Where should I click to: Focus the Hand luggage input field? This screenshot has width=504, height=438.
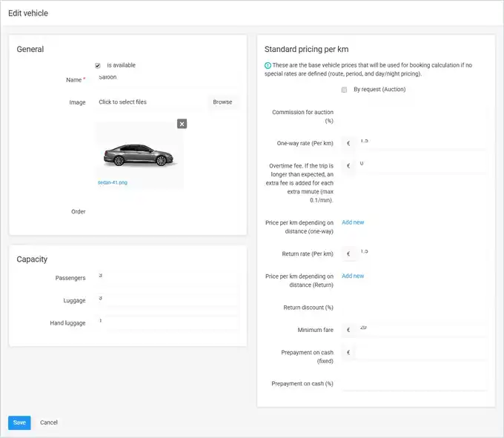[x=168, y=323]
